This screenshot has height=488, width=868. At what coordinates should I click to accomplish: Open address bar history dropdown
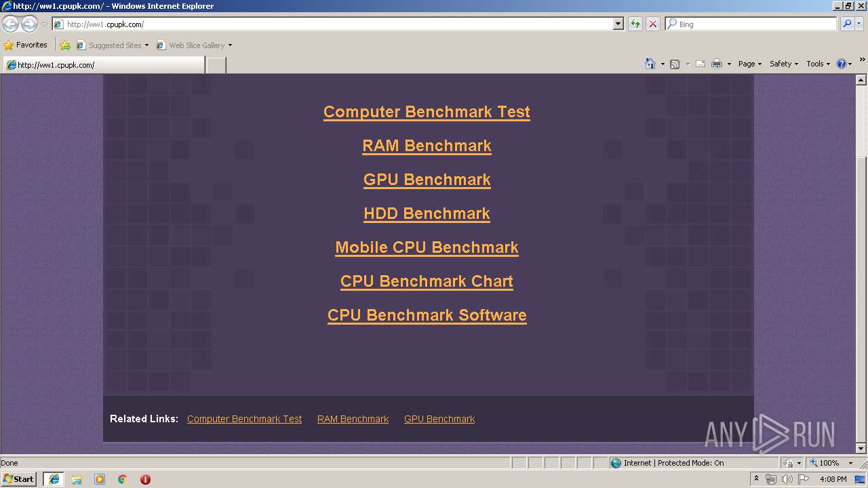pos(618,24)
